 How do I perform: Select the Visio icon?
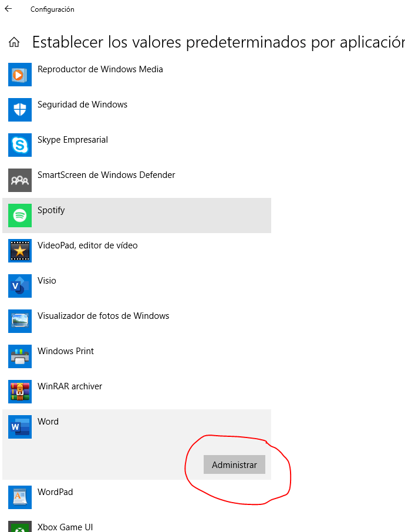[x=20, y=286]
